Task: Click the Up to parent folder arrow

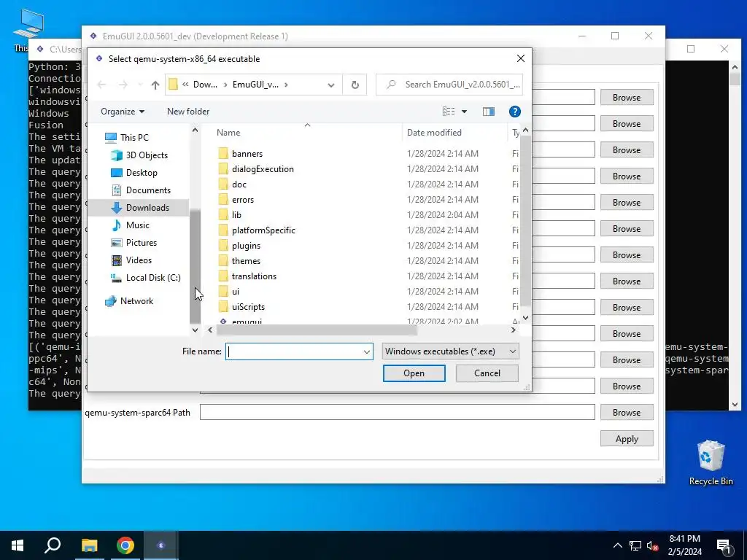Action: tap(155, 85)
